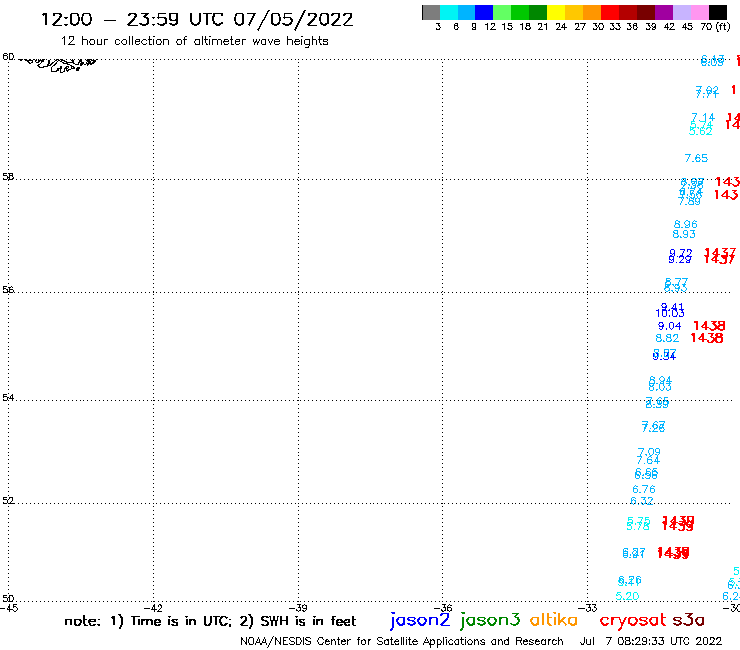Screen dimensions: 740x650
Task: Click the title '12:00 – 23:59 UTC 07/05/2022'
Action: [197, 19]
